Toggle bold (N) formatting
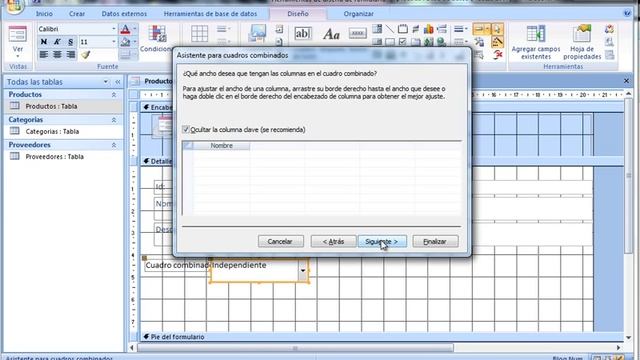 (x=44, y=42)
